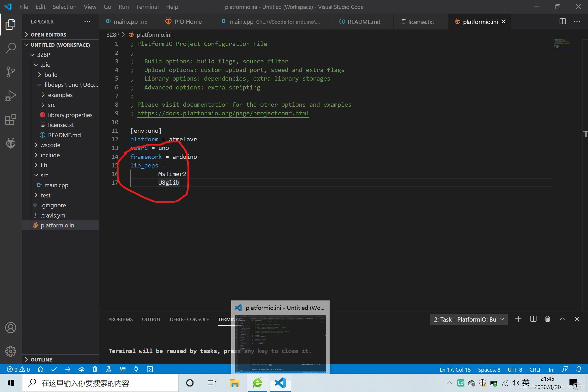Screen dimensions: 588x392
Task: Open the Search view in the activity bar
Action: (x=11, y=48)
